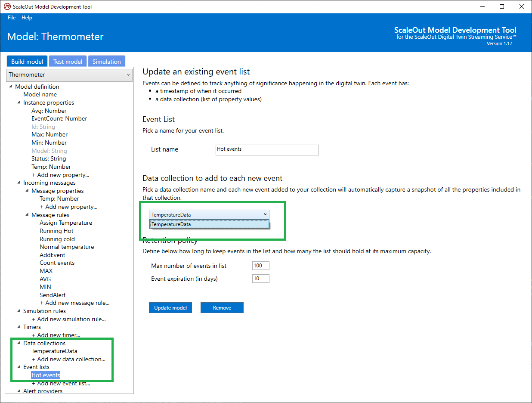Switch to the Build model tab
This screenshot has width=532, height=403.
click(27, 62)
